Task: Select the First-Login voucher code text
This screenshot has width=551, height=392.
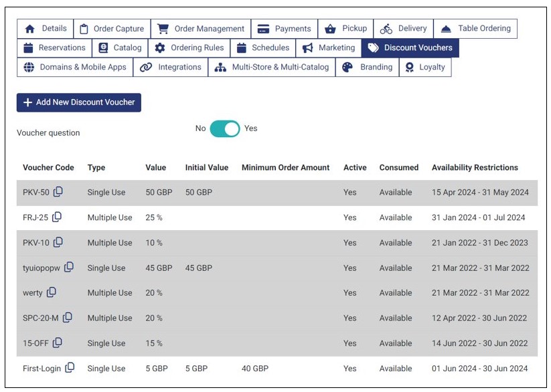Action: [42, 369]
